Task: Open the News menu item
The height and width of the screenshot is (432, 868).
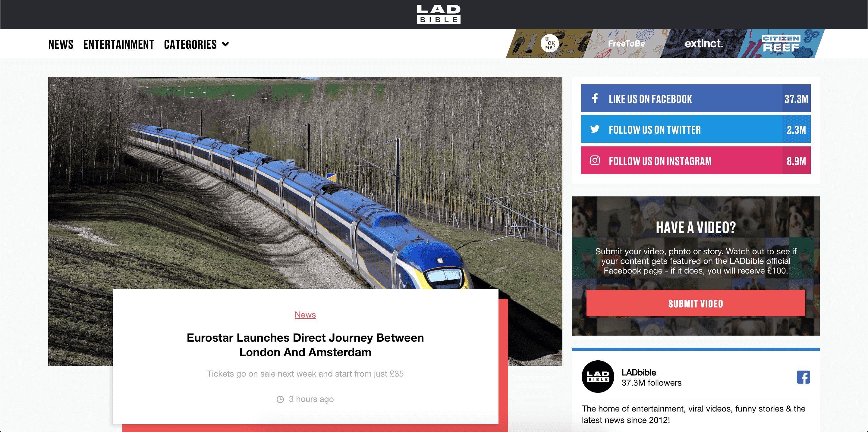Action: click(61, 44)
